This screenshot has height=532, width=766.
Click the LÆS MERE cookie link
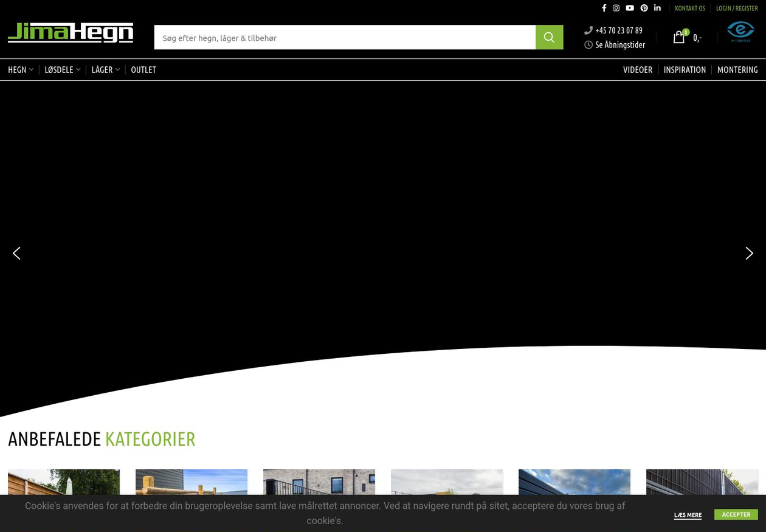tap(688, 515)
